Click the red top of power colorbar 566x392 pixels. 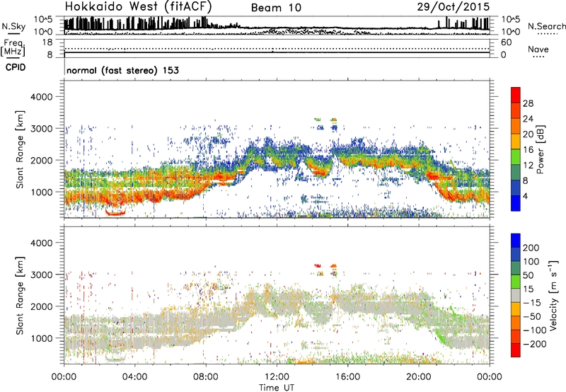tap(516, 95)
